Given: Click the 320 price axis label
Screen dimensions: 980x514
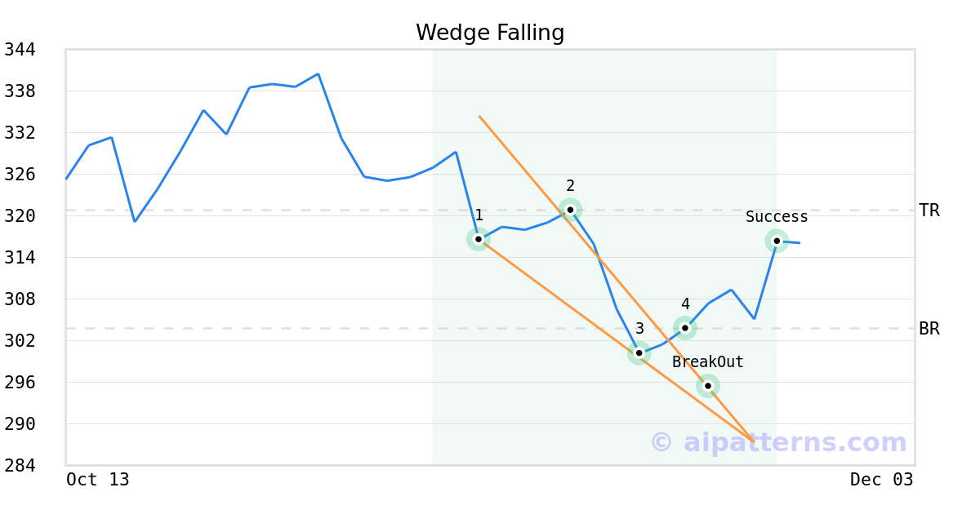Looking at the screenshot, I should [x=20, y=216].
